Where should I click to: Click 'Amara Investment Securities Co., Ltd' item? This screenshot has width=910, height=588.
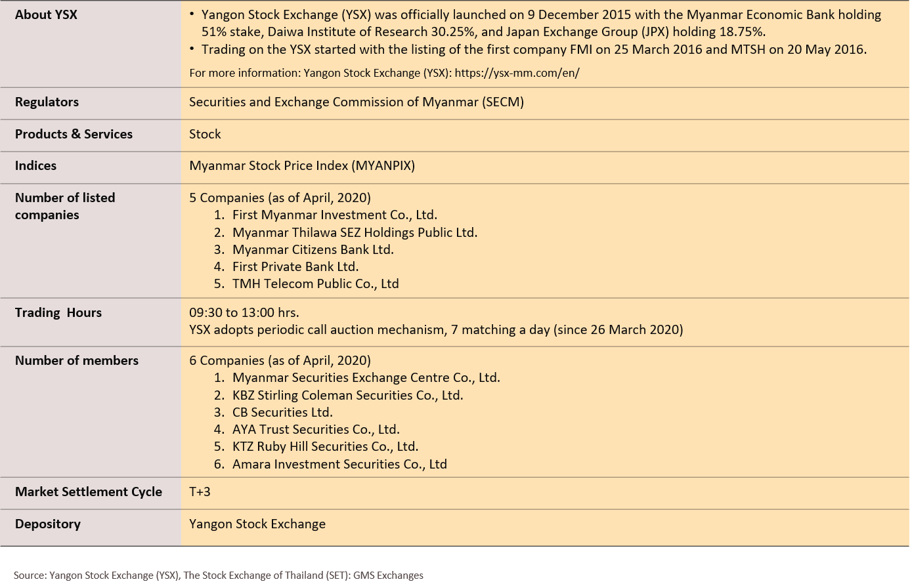339,464
